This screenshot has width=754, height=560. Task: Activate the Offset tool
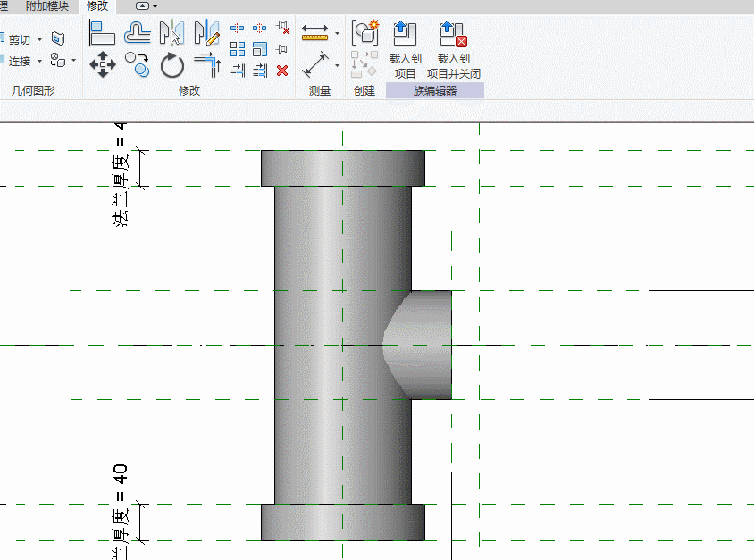(x=137, y=34)
